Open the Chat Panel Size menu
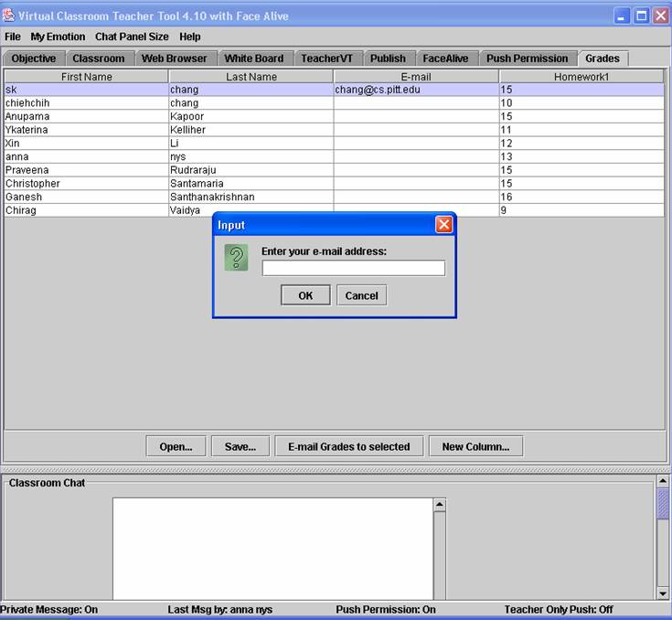672x620 pixels. [132, 37]
